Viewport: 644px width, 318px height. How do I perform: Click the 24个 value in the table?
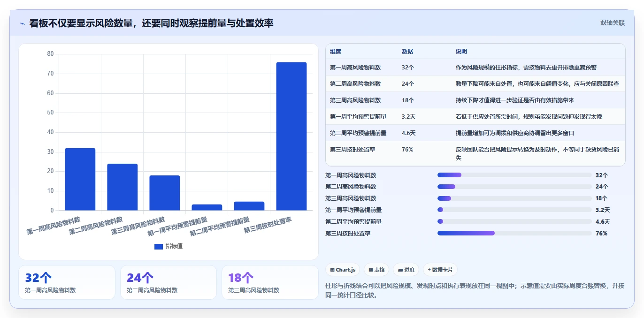point(408,84)
